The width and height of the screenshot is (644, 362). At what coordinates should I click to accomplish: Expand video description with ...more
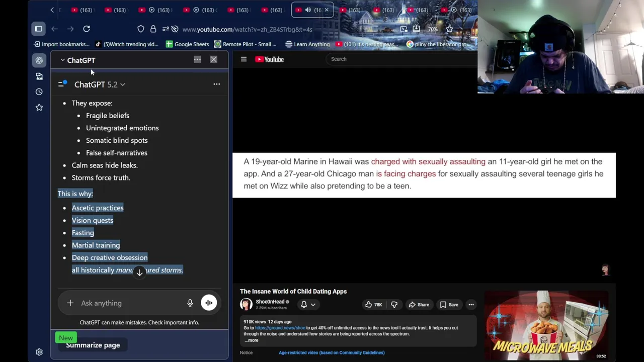coord(252,340)
